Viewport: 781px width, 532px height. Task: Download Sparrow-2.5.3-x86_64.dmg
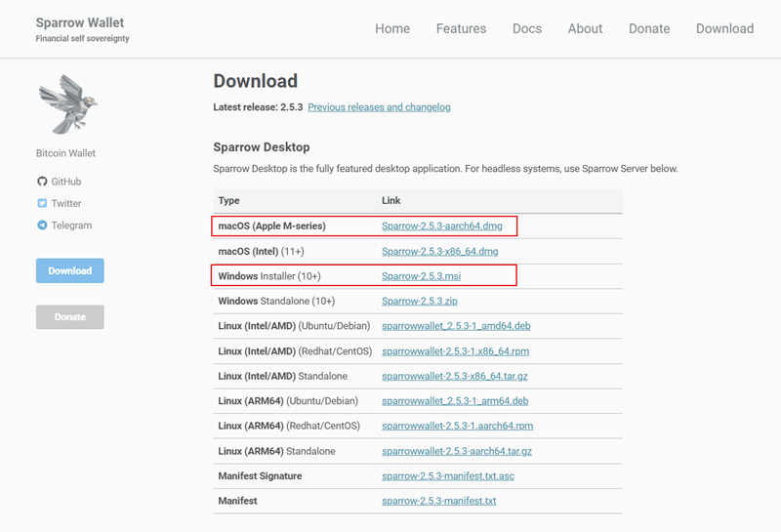coord(440,252)
